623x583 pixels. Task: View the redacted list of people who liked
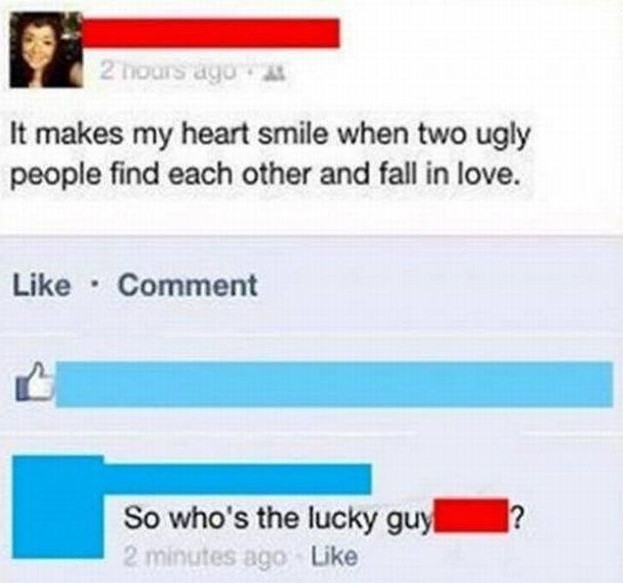334,384
